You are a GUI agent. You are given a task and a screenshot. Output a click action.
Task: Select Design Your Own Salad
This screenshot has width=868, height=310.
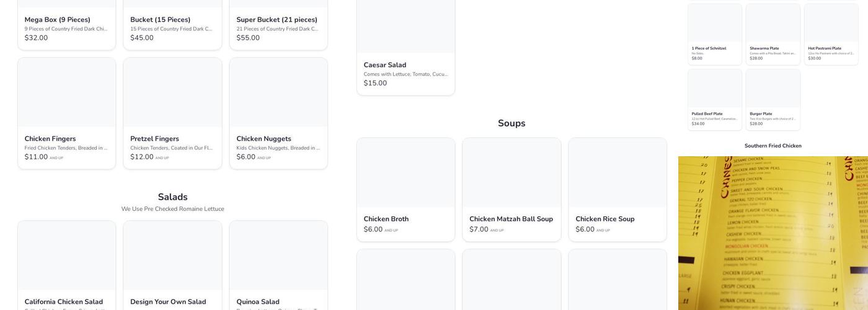(x=172, y=265)
